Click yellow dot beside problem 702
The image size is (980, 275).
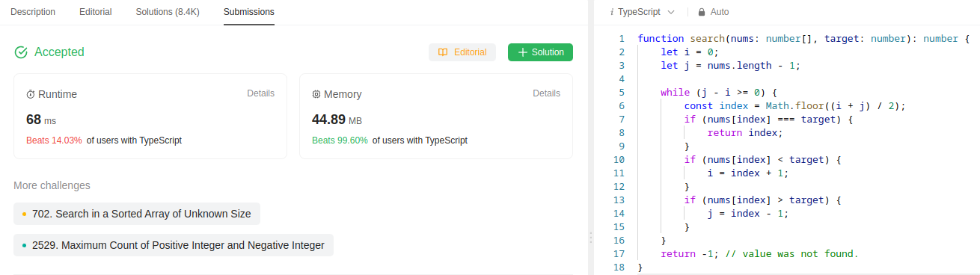24,214
